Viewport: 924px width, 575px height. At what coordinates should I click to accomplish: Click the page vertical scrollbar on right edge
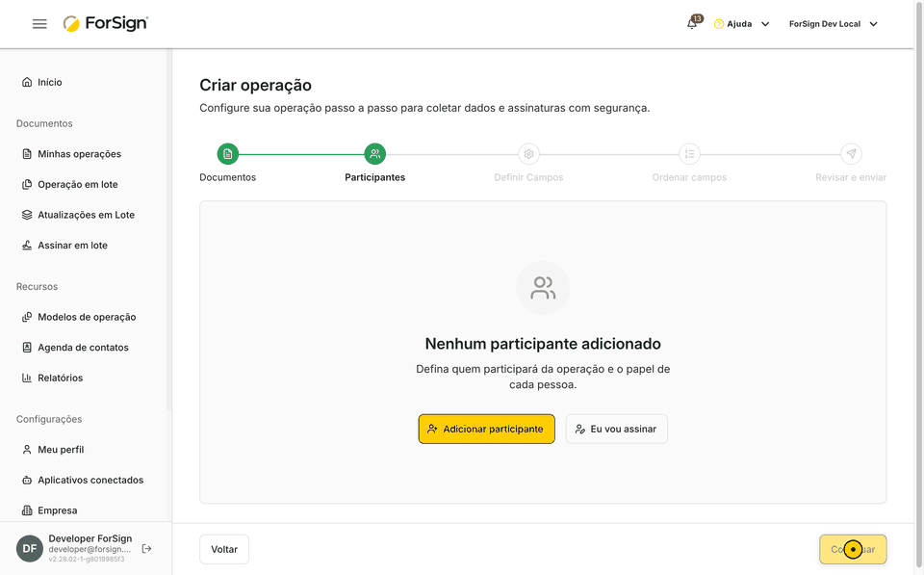click(x=918, y=287)
